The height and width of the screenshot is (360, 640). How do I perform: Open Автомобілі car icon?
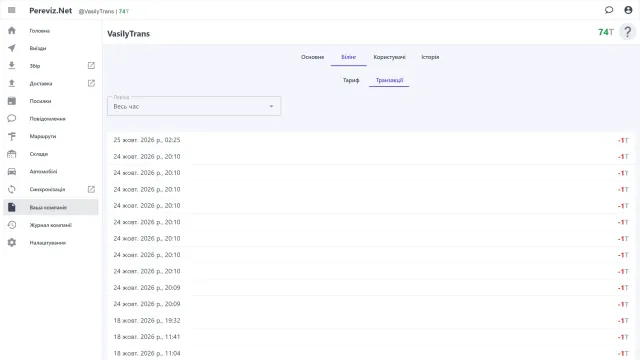coord(12,171)
